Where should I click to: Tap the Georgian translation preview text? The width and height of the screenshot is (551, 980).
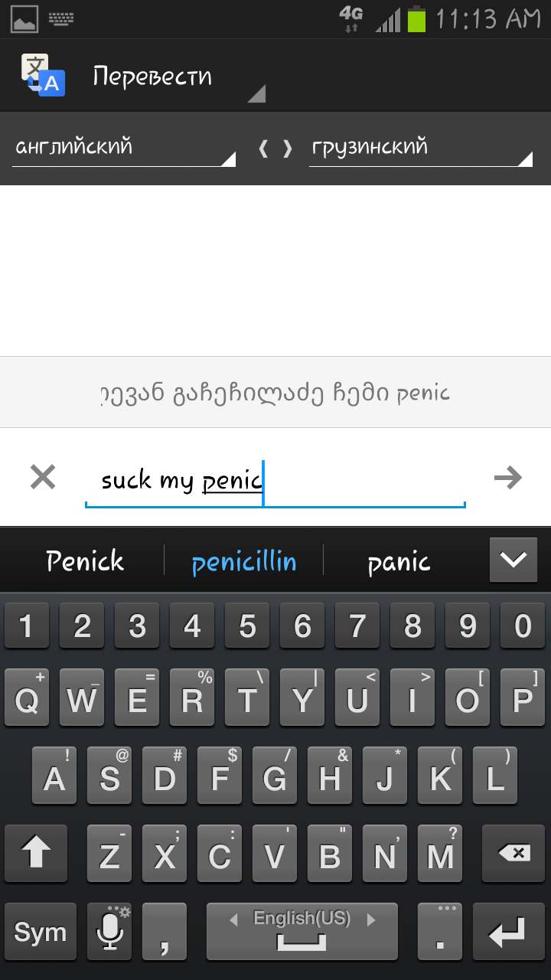[275, 394]
